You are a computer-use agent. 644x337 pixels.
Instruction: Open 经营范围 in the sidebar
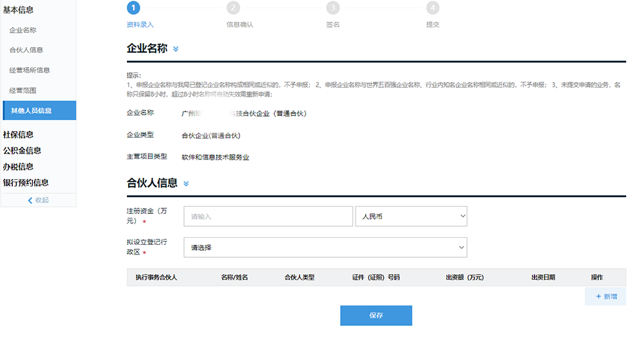[x=23, y=90]
